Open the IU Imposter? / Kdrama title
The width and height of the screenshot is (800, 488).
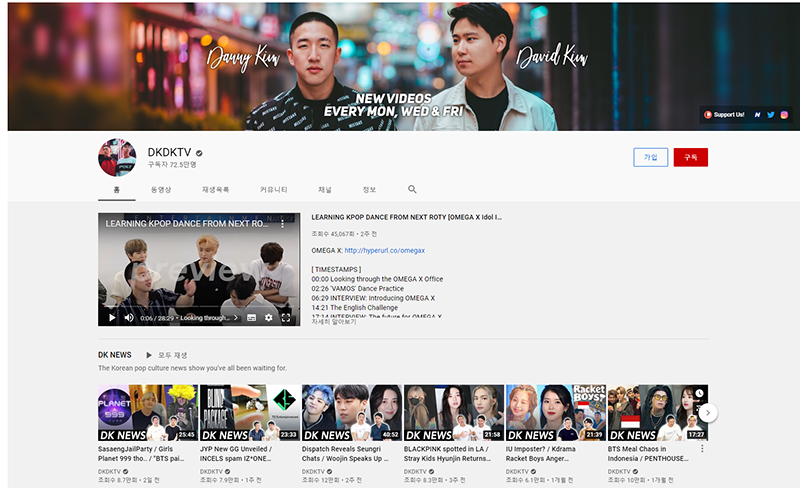541,454
